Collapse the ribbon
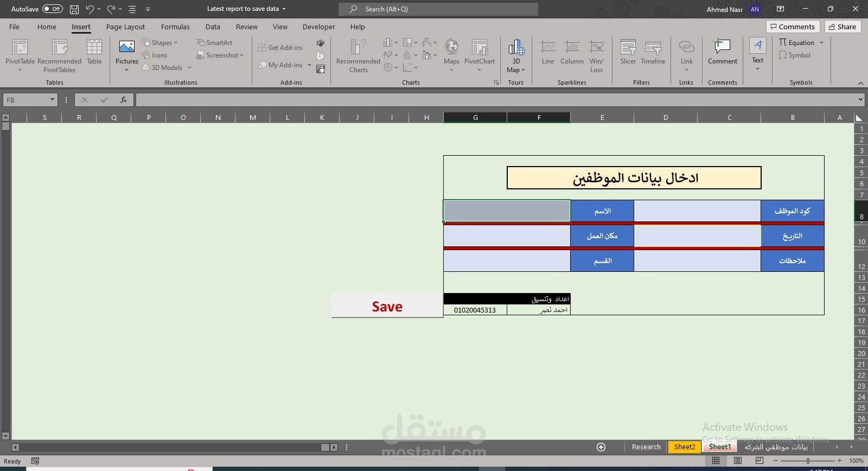 pyautogui.click(x=860, y=83)
